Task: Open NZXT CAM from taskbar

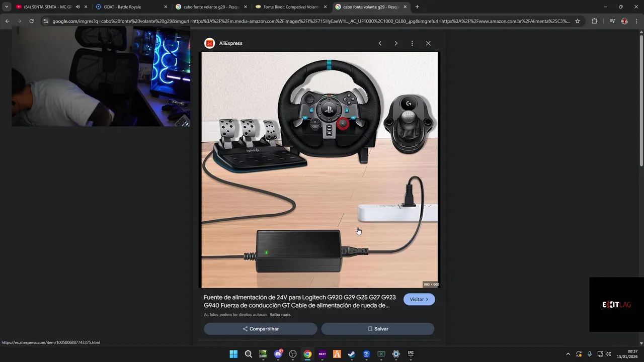Action: [323, 354]
